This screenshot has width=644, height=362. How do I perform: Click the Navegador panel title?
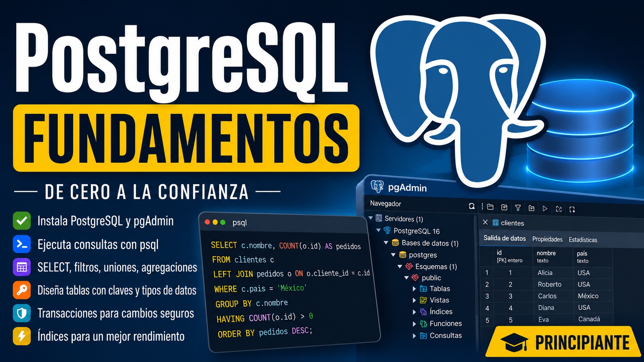pos(386,204)
